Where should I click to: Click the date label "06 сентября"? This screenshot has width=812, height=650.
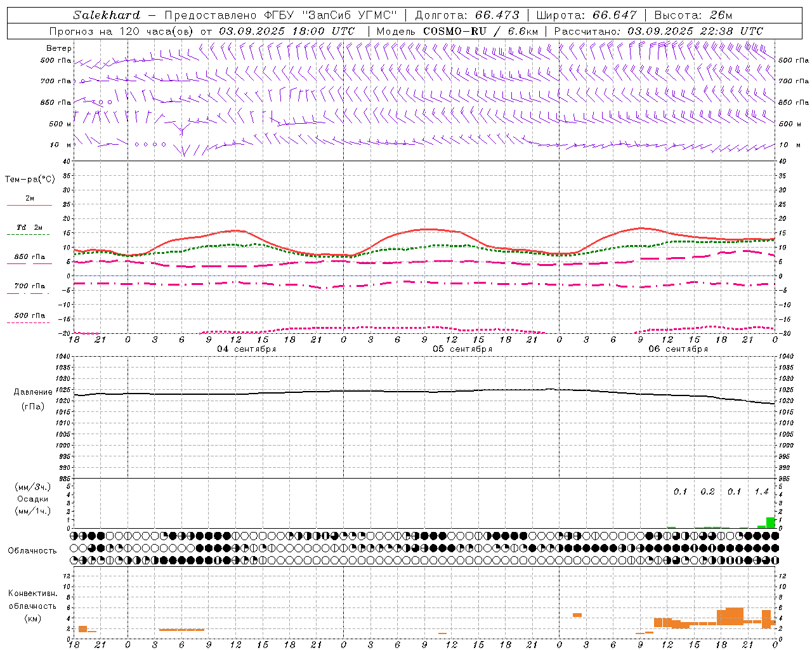(678, 349)
